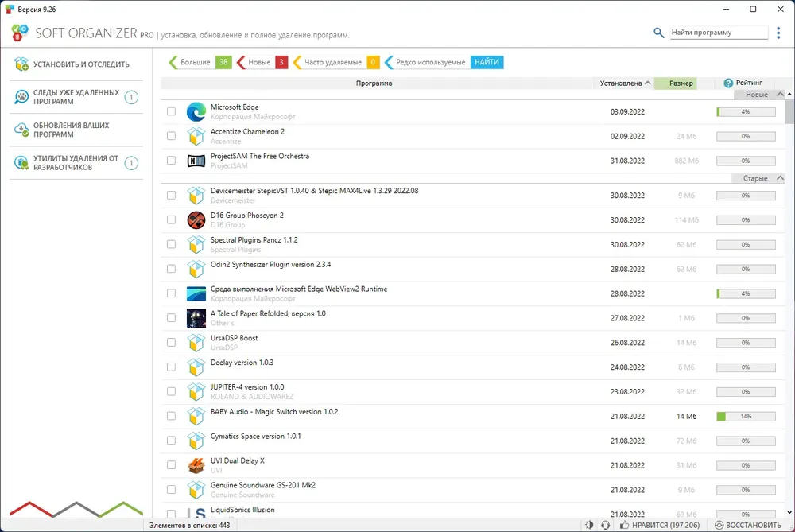This screenshot has width=795, height=532.
Task: Click the Edge WebView2 Runtime icon
Action: [x=196, y=293]
